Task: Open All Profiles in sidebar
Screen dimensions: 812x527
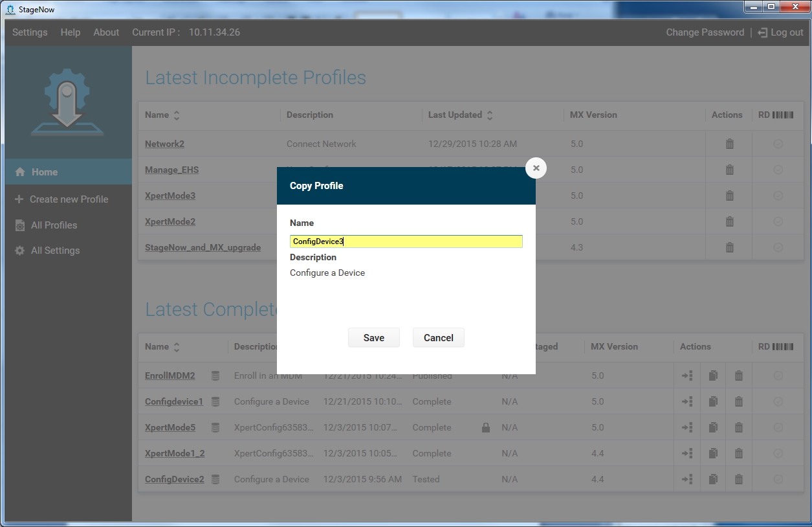Action: pos(54,225)
